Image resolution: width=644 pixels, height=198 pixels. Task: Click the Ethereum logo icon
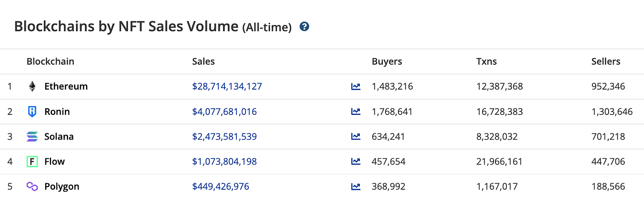(x=32, y=86)
